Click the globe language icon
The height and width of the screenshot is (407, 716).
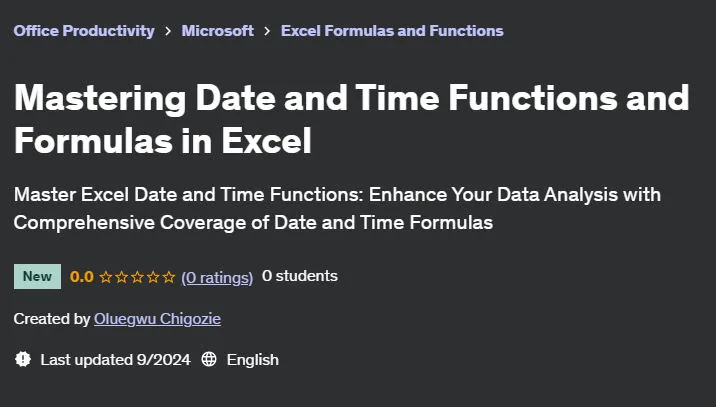(x=209, y=359)
